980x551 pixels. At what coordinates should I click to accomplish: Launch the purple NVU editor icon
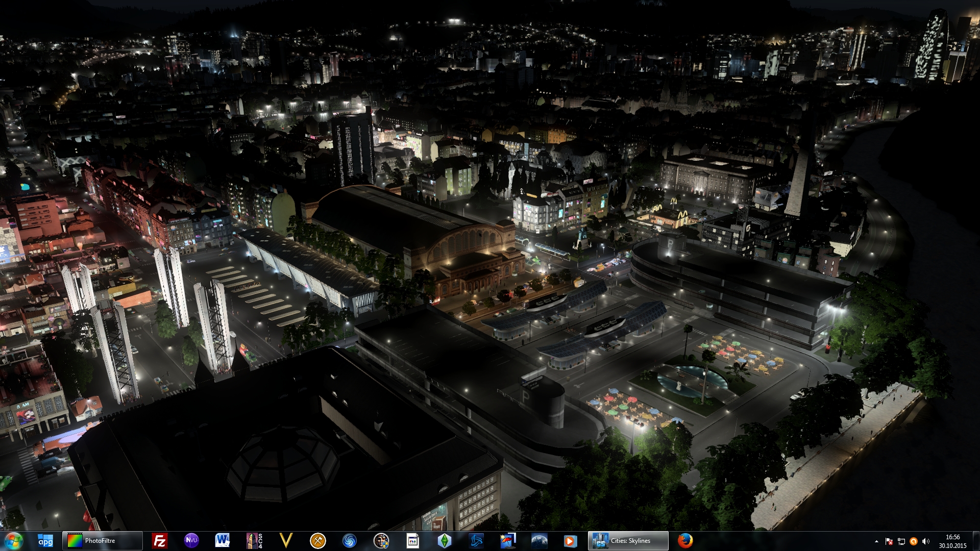coord(191,541)
